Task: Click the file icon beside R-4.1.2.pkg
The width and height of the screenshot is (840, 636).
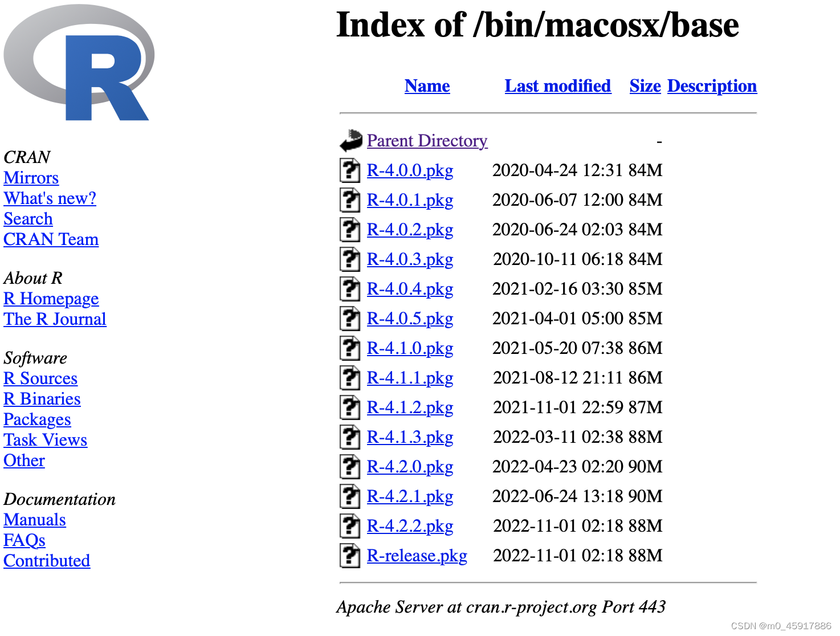Action: [x=350, y=407]
